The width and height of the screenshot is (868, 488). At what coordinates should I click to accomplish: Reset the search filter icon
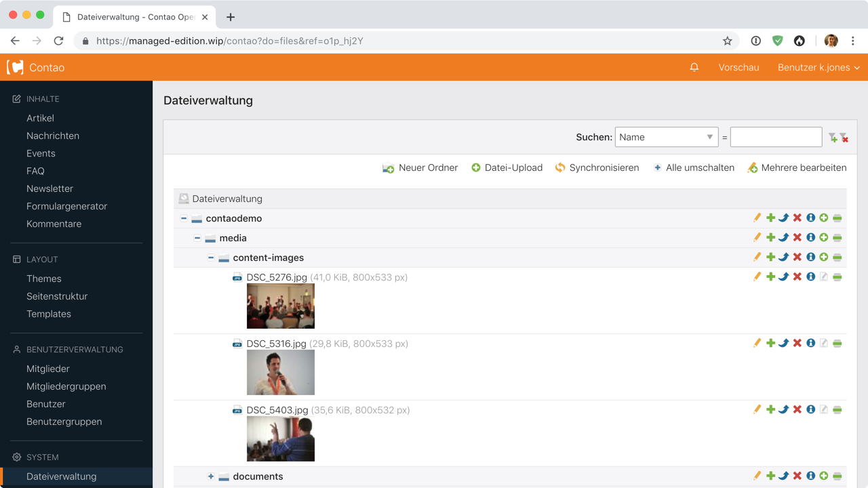point(844,138)
